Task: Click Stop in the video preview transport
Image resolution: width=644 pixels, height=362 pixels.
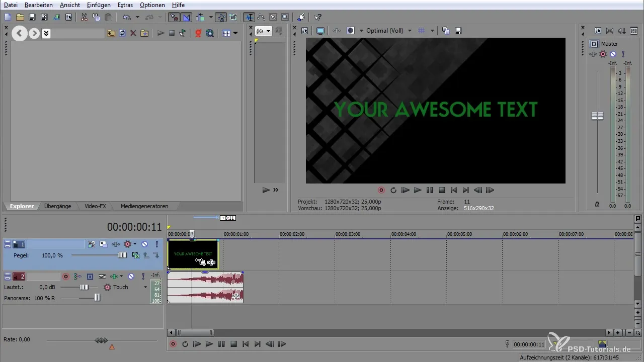Action: [442, 190]
